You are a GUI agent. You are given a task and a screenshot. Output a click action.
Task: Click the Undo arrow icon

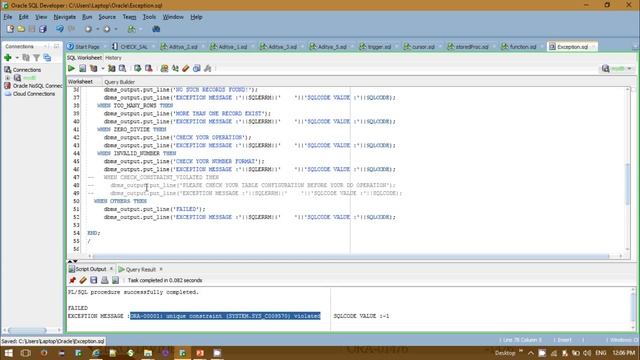pyautogui.click(x=60, y=29)
